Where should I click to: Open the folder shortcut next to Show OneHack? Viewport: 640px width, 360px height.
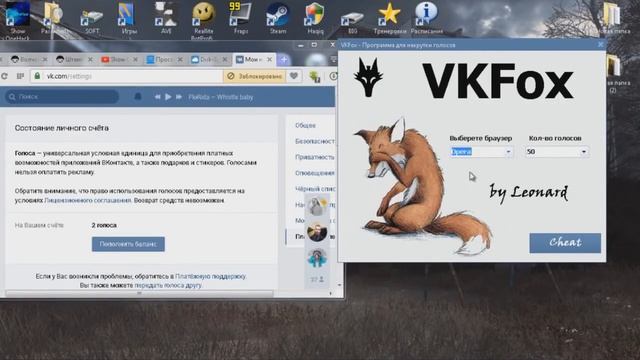tap(53, 18)
